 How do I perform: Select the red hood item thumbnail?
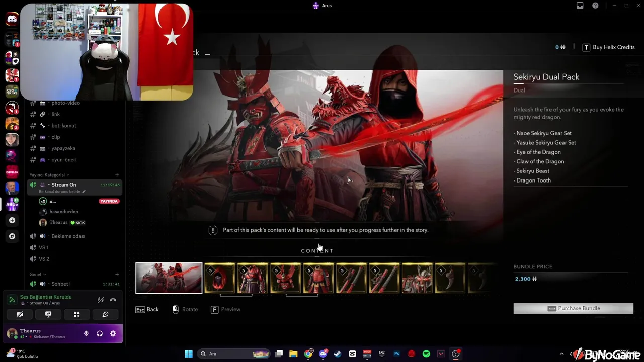[x=220, y=278]
